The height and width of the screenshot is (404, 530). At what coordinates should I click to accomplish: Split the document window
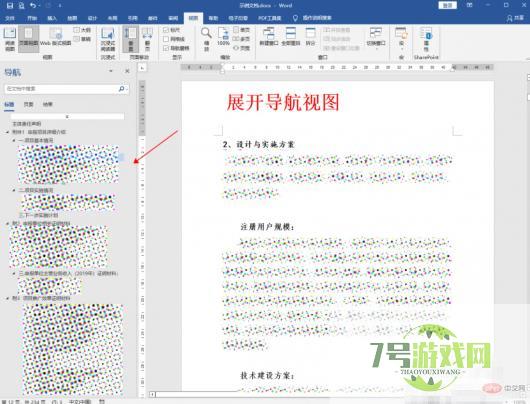tap(310, 37)
